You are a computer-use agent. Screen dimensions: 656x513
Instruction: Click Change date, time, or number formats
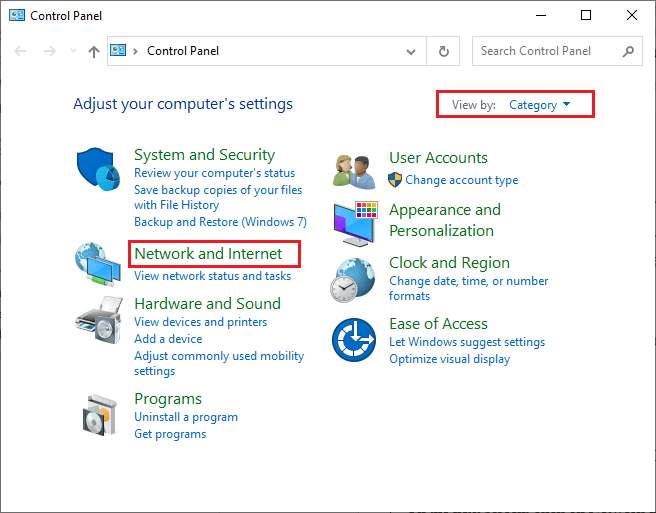click(468, 288)
